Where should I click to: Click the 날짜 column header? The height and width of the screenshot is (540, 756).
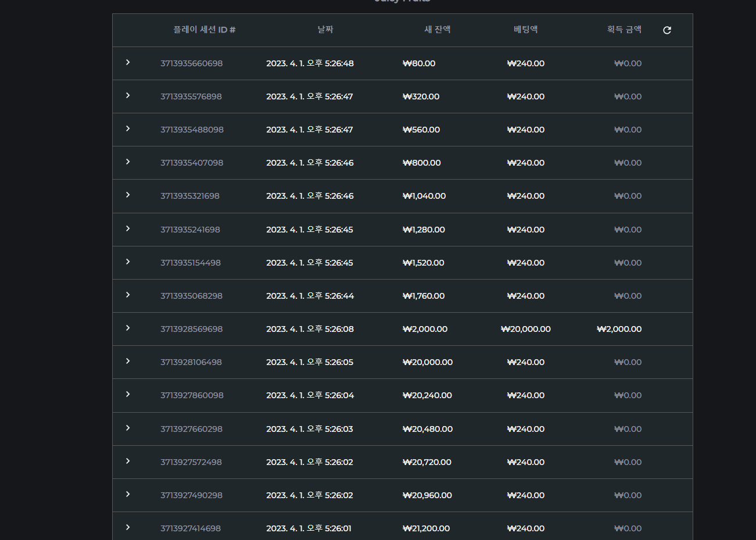[325, 30]
